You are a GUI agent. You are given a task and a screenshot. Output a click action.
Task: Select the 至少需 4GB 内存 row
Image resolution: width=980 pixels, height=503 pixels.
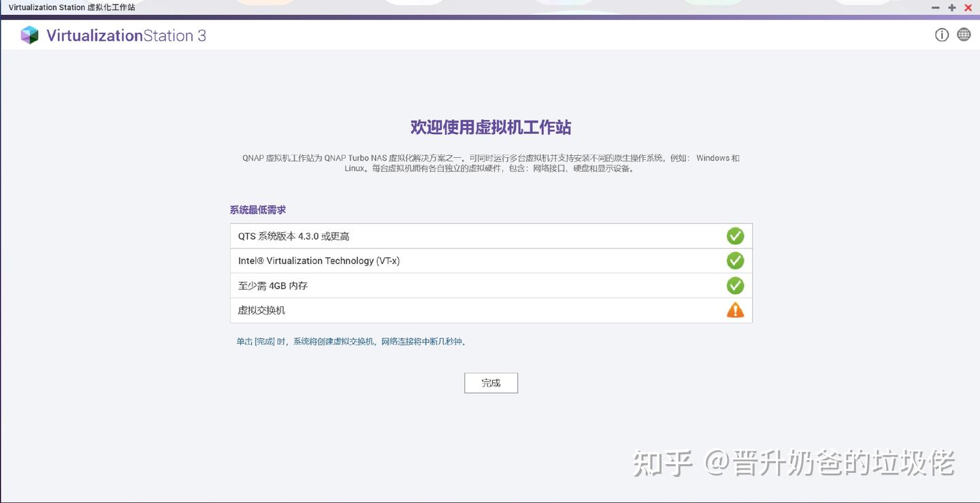[x=476, y=285]
